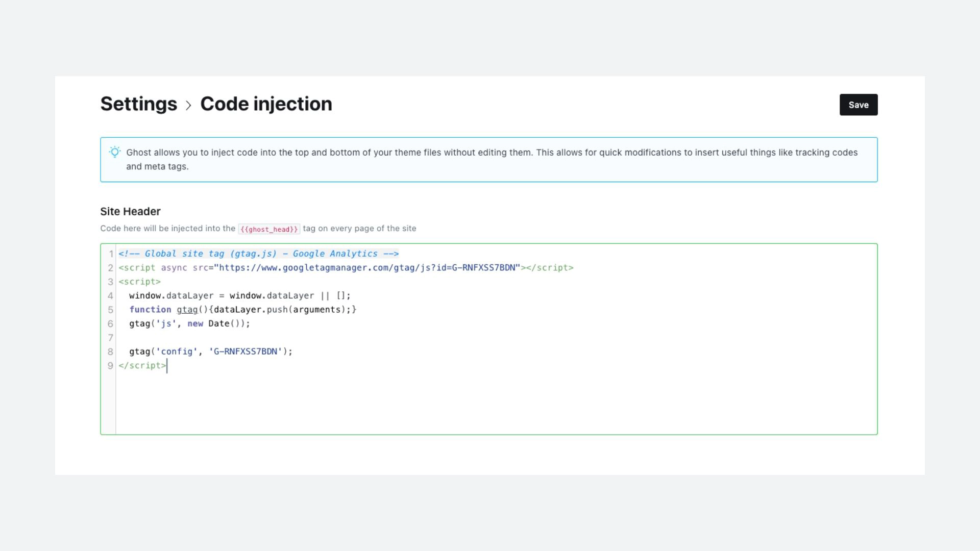This screenshot has width=980, height=551.
Task: Go back to Settings via breadcrumb
Action: [138, 104]
